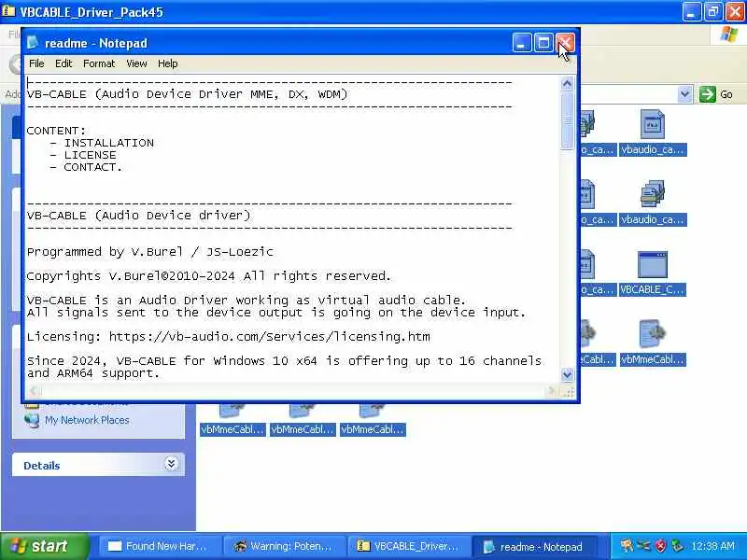The height and width of the screenshot is (560, 747).
Task: Click the red shield security tray icon
Action: point(660,546)
